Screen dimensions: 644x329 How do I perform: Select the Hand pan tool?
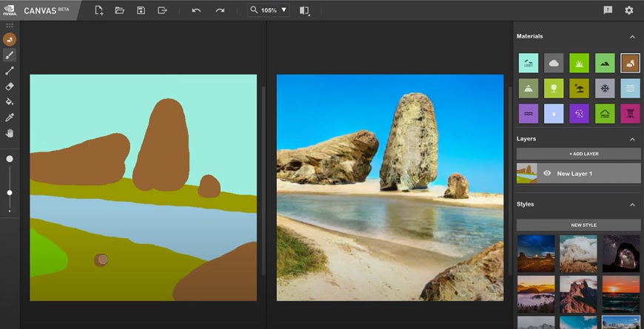click(10, 133)
